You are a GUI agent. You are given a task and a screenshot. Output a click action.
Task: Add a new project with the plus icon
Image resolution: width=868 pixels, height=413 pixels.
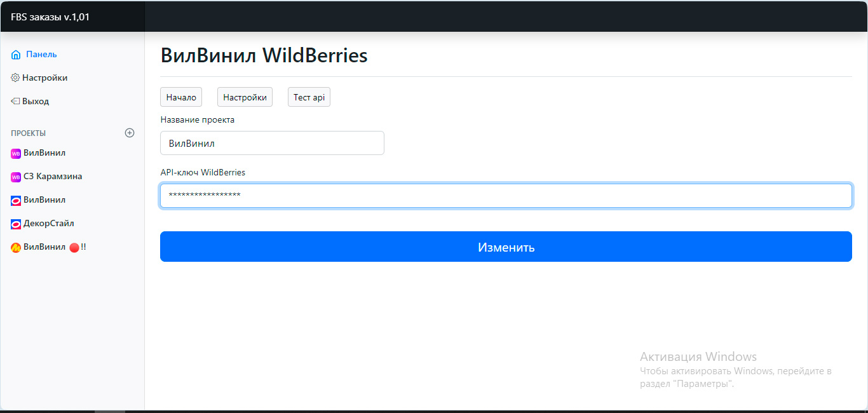click(x=130, y=133)
